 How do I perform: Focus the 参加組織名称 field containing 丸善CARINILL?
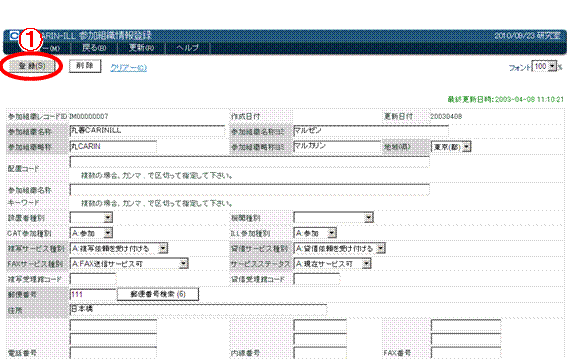[x=147, y=131]
